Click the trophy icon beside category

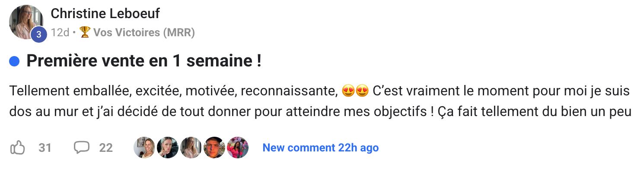tap(85, 33)
